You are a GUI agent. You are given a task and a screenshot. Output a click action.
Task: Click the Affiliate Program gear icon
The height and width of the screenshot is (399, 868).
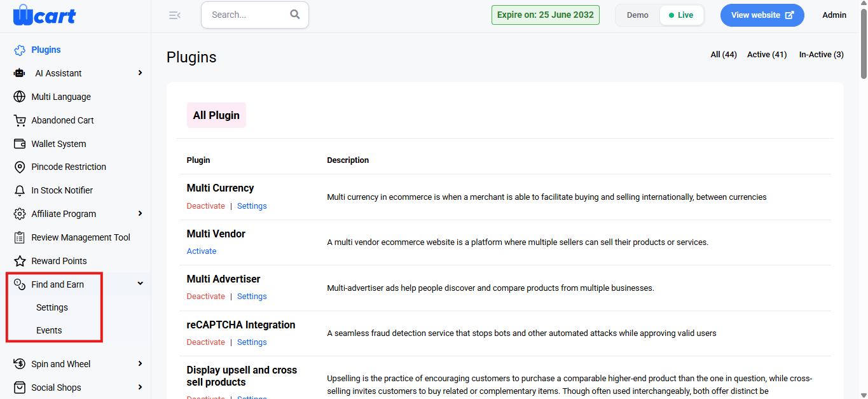click(20, 214)
